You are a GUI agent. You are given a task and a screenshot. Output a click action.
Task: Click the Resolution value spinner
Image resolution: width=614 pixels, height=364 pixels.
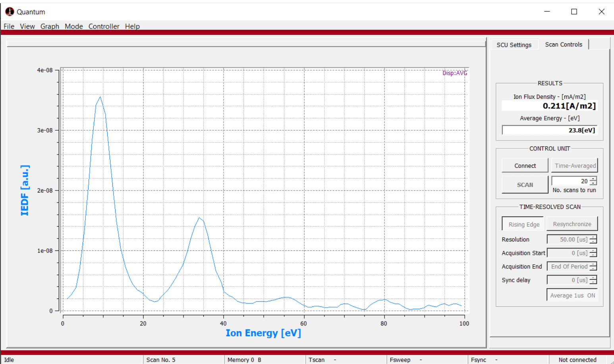coord(568,239)
